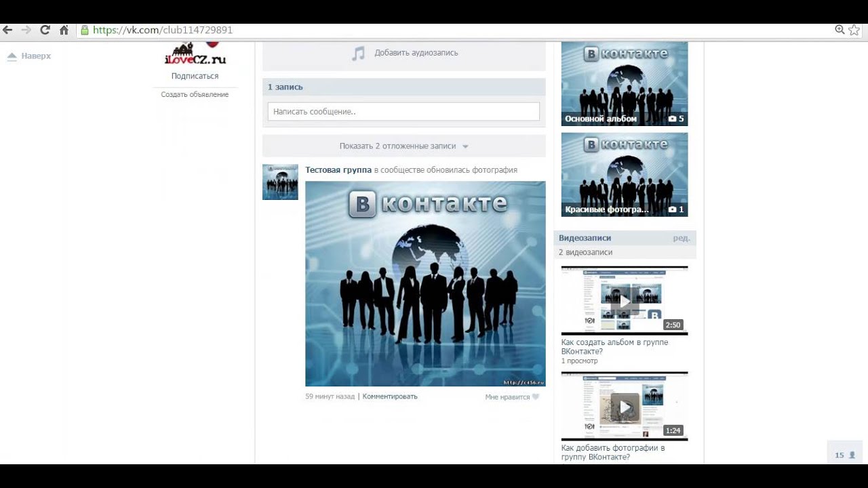Play the 2:50 video thumbnail
The image size is (868, 488).
[625, 300]
